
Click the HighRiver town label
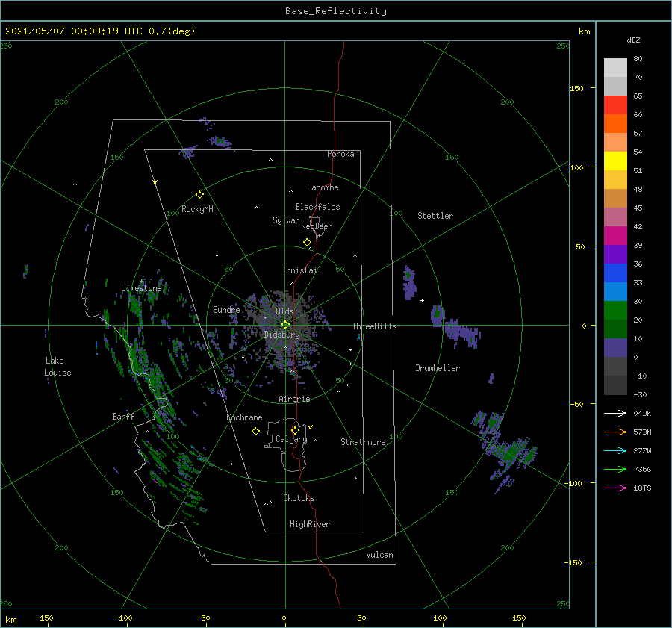coord(310,524)
